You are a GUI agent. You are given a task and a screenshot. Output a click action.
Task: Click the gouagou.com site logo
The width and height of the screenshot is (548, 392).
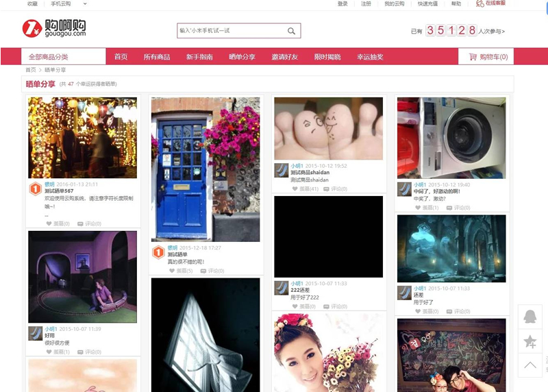click(54, 28)
